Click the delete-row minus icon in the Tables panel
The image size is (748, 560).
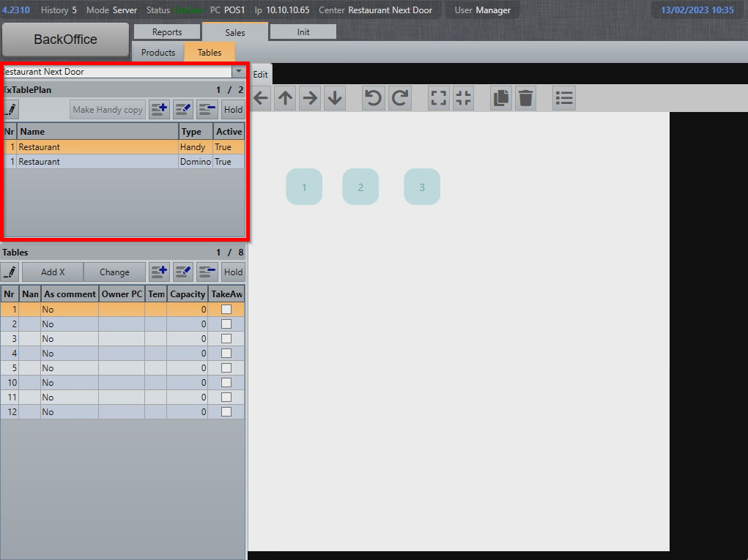[x=207, y=272]
